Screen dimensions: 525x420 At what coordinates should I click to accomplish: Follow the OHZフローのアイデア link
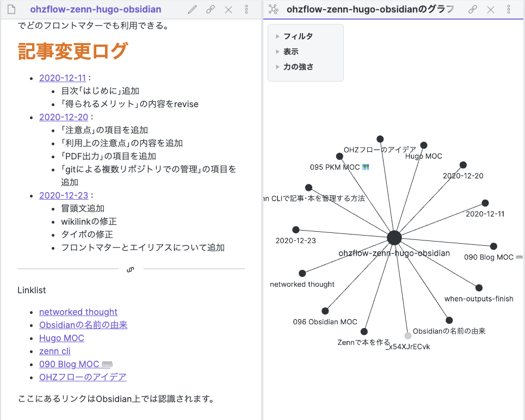pyautogui.click(x=83, y=377)
